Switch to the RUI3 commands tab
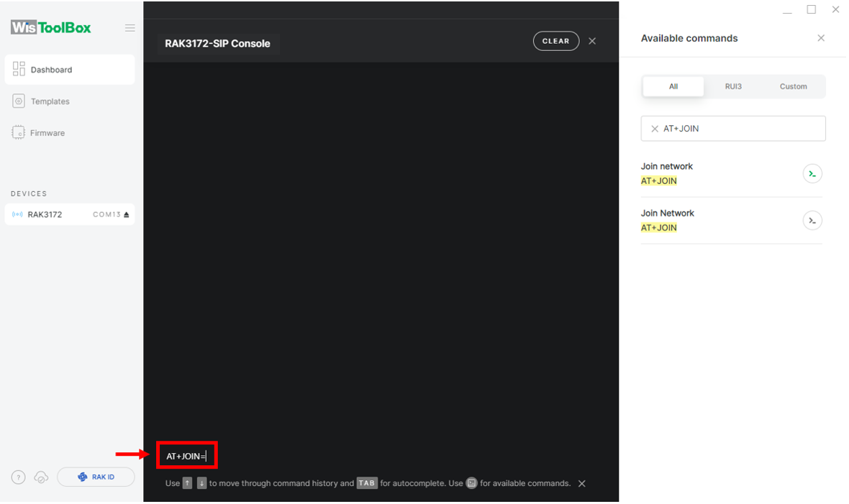This screenshot has height=504, width=849. (x=733, y=86)
